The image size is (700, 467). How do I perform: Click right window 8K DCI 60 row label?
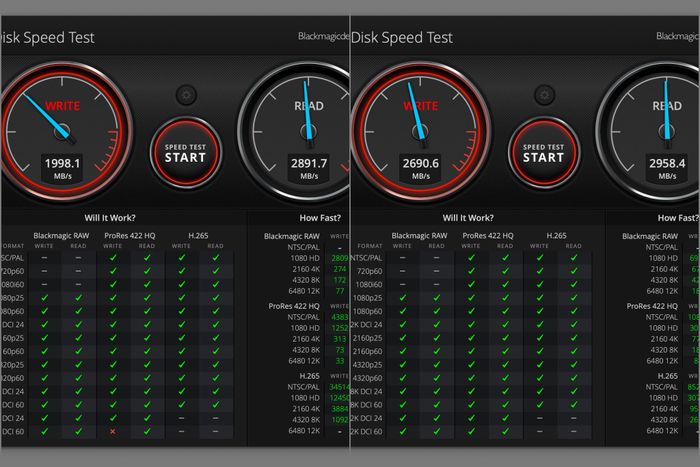(x=367, y=405)
